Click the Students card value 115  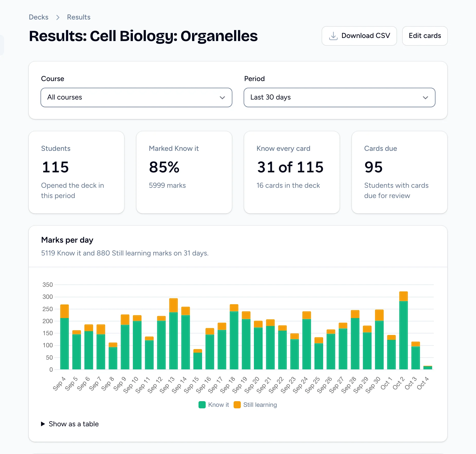tap(55, 167)
